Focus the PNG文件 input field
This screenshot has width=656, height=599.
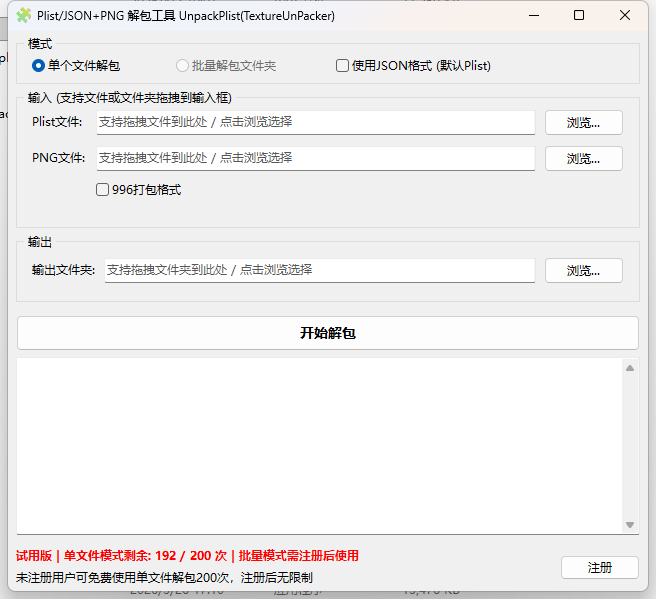pos(316,159)
